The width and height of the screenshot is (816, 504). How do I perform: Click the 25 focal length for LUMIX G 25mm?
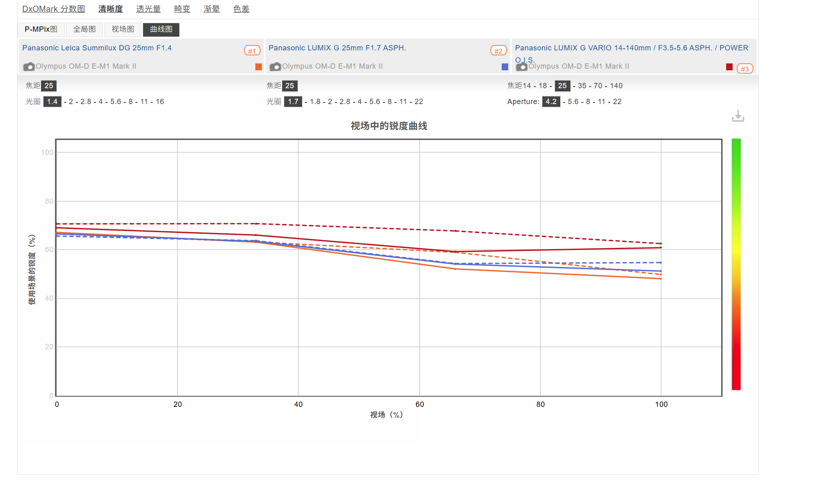coord(289,86)
